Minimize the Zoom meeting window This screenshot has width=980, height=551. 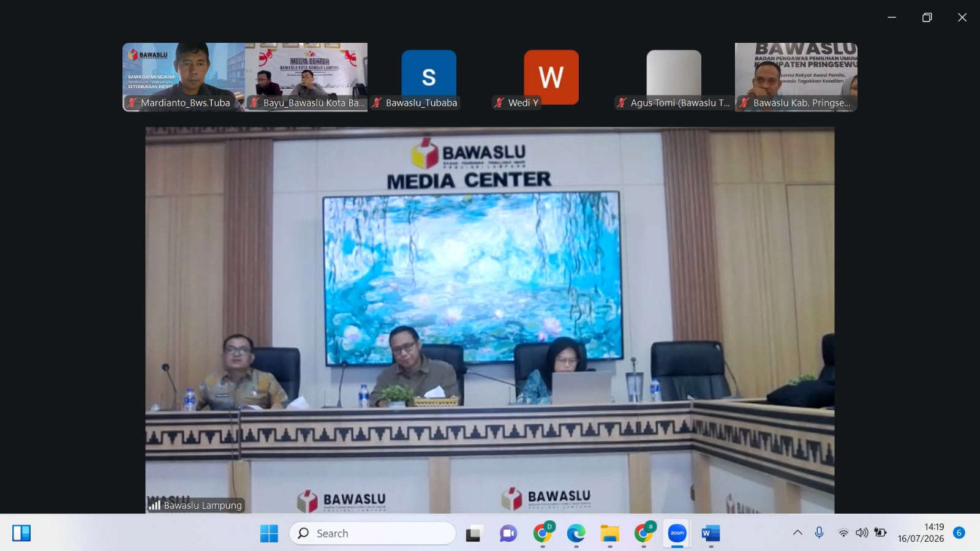(x=892, y=17)
